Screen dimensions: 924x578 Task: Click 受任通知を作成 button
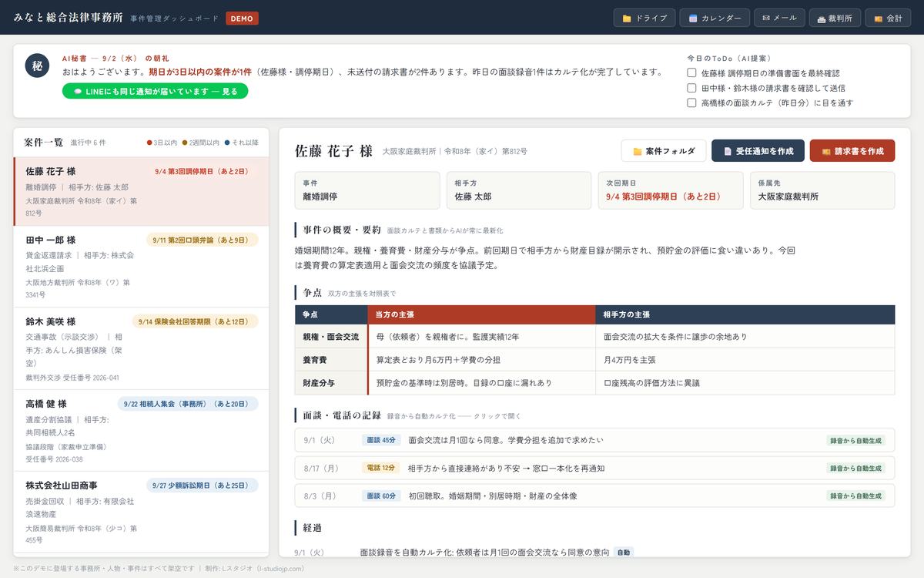pyautogui.click(x=758, y=151)
